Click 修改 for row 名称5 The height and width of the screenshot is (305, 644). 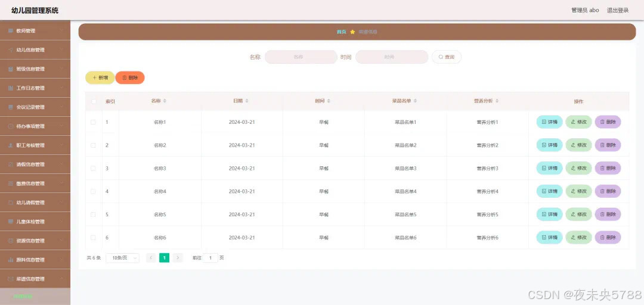coord(578,214)
